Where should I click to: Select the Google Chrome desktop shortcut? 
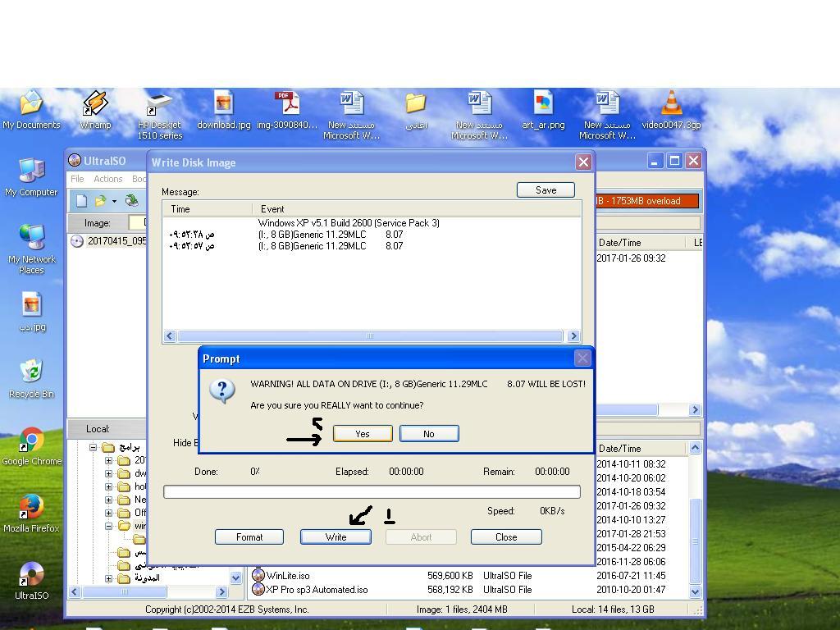point(32,446)
